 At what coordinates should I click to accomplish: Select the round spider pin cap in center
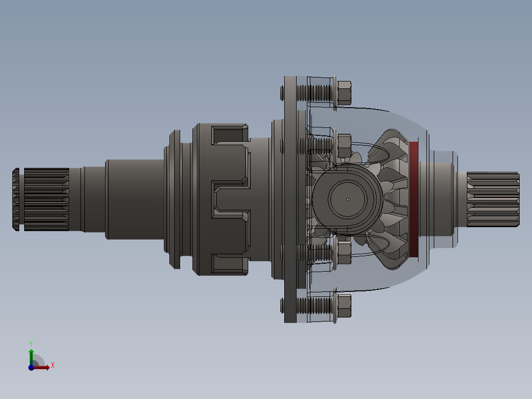[x=347, y=199]
